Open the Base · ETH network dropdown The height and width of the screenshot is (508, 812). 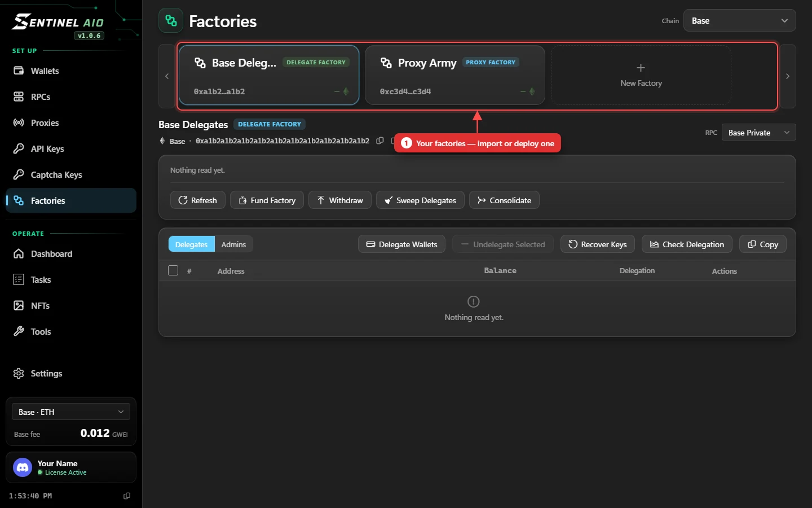click(71, 412)
